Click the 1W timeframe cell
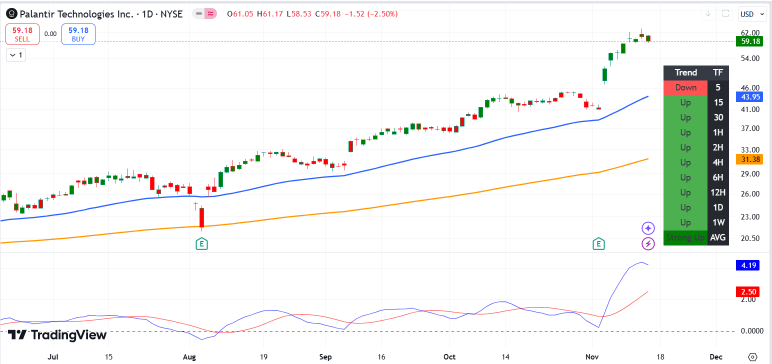Viewport: 772px width, 364px height. pyautogui.click(x=718, y=223)
